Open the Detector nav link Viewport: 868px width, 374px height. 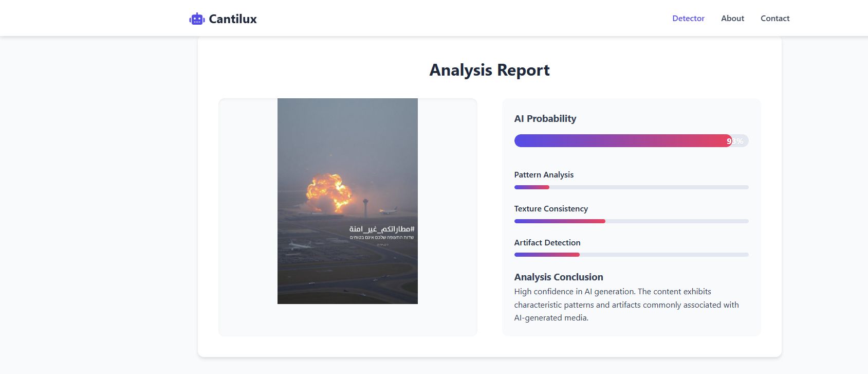[688, 18]
